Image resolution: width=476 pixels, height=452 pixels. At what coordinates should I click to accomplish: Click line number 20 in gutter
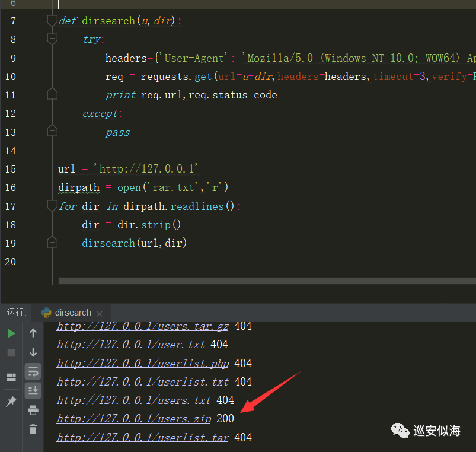(x=11, y=262)
